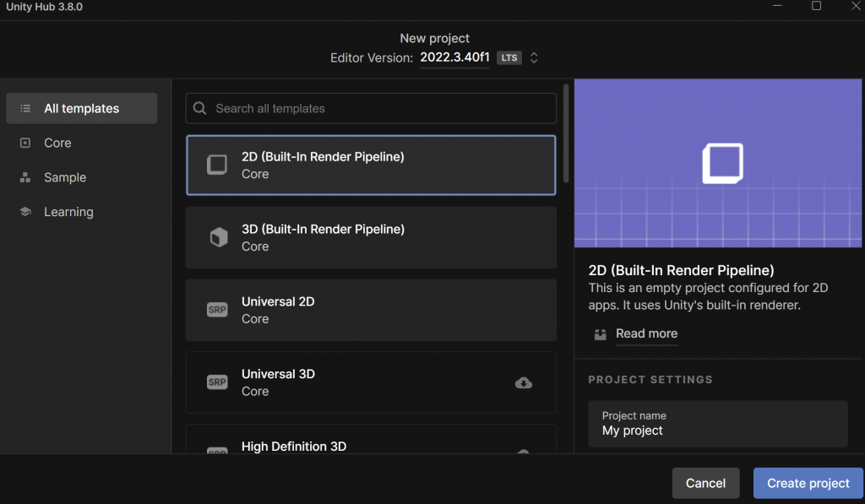Image resolution: width=865 pixels, height=504 pixels.
Task: Close the Unity Hub window
Action: [x=856, y=6]
